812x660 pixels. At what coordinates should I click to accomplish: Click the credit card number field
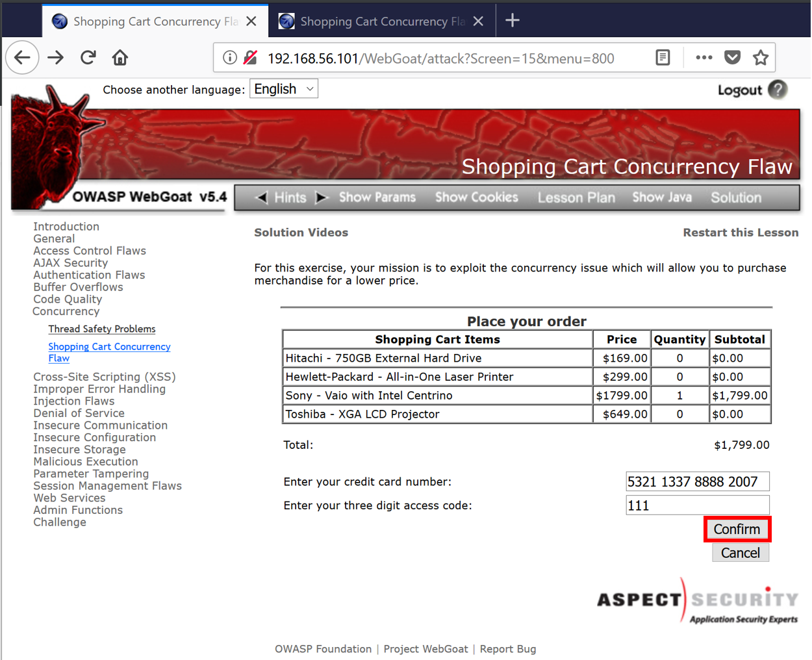(697, 482)
